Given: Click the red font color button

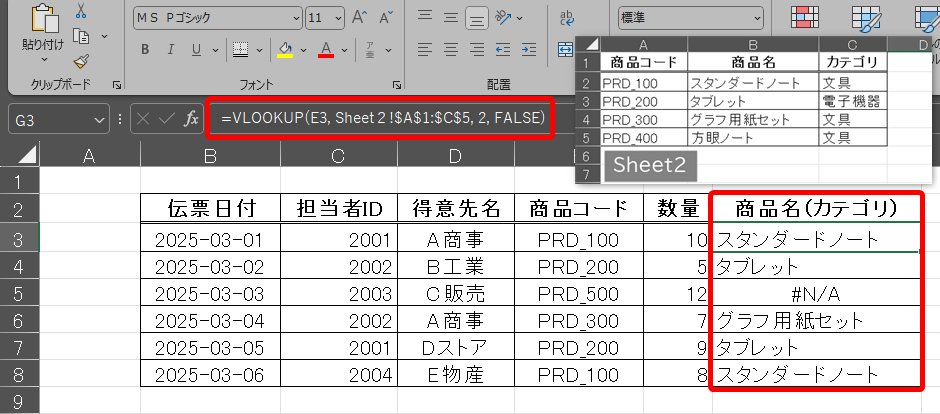Looking at the screenshot, I should tap(325, 49).
